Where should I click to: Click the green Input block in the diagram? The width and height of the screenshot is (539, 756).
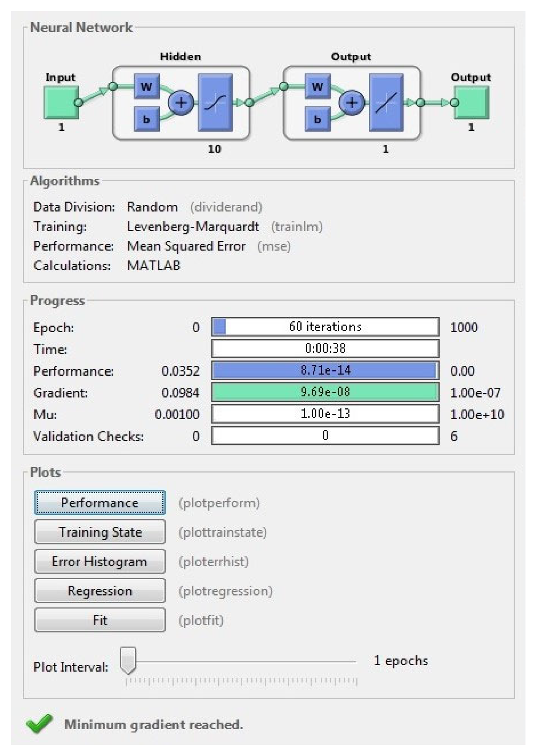[61, 103]
